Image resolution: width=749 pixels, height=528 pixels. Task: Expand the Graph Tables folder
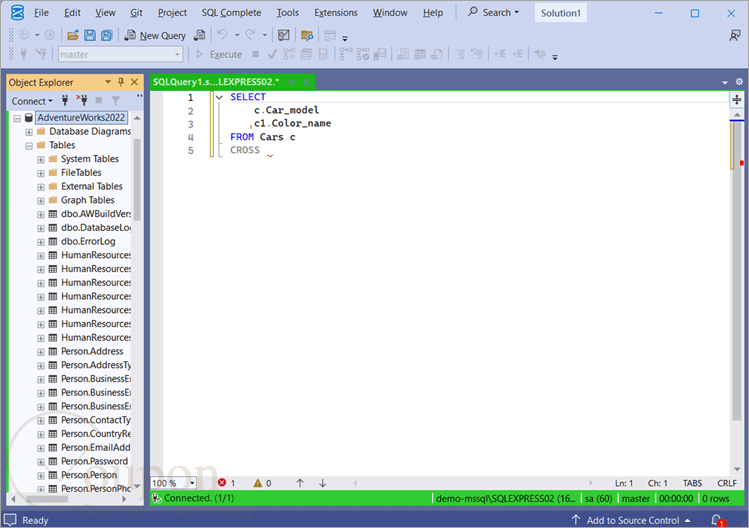coord(41,201)
